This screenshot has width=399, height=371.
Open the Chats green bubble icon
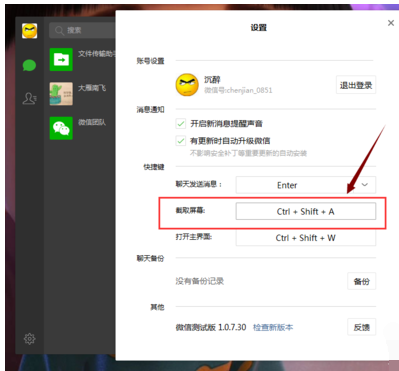click(29, 65)
